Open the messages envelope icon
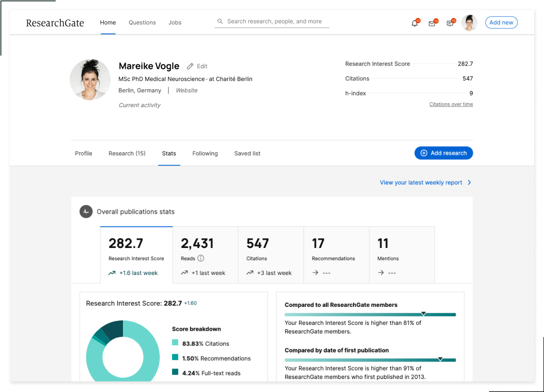This screenshot has width=544, height=392. (432, 23)
